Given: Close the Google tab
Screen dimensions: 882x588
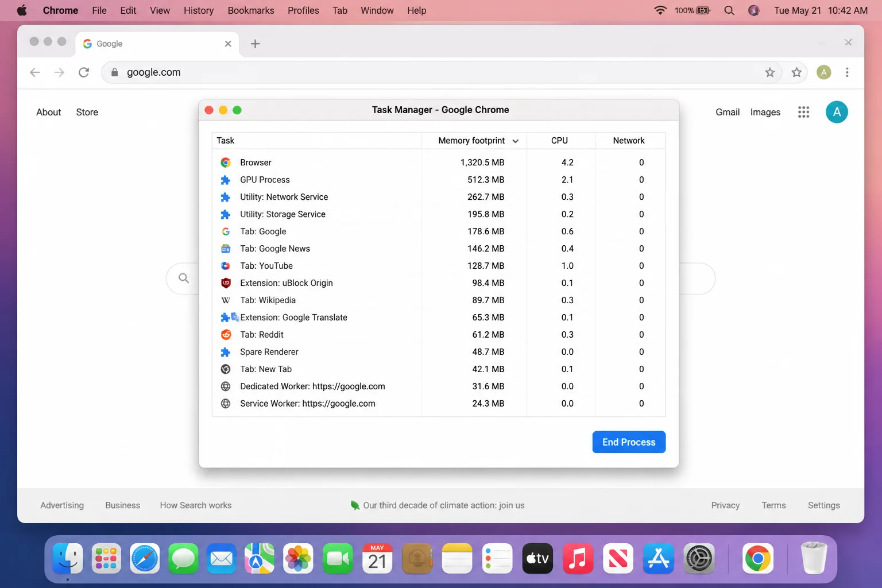Looking at the screenshot, I should point(228,44).
